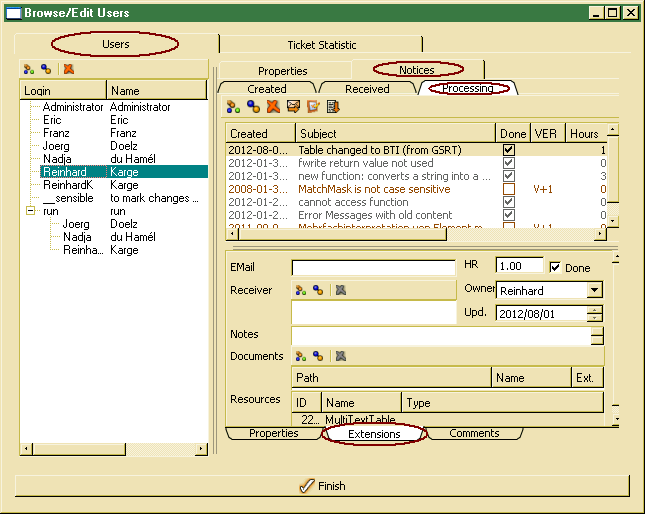Viewport: 645px width, 514px height.
Task: Check Done for MatchMask is not case sensitive
Action: click(509, 189)
